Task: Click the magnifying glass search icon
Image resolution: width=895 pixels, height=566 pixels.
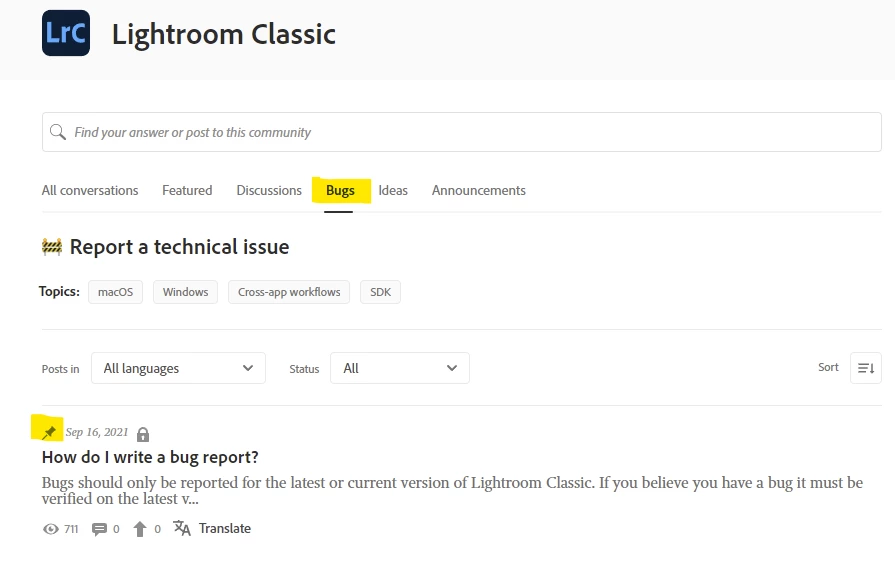Action: [x=58, y=132]
